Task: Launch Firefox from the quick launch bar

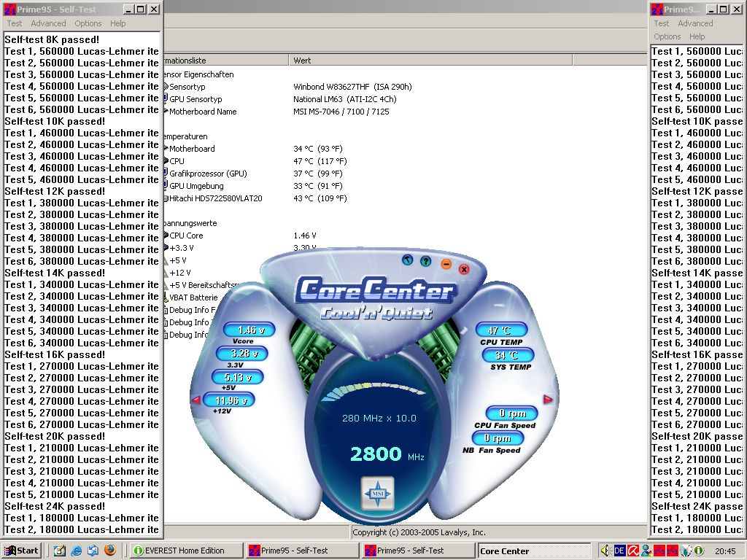Action: (109, 551)
